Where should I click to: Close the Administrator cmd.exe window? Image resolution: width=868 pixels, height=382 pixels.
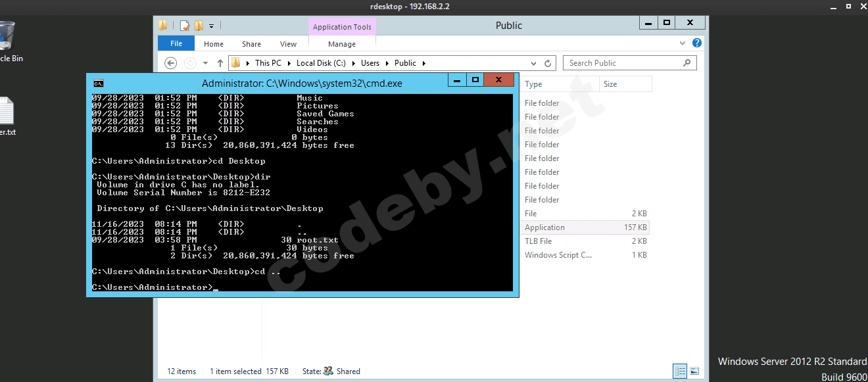click(x=499, y=80)
